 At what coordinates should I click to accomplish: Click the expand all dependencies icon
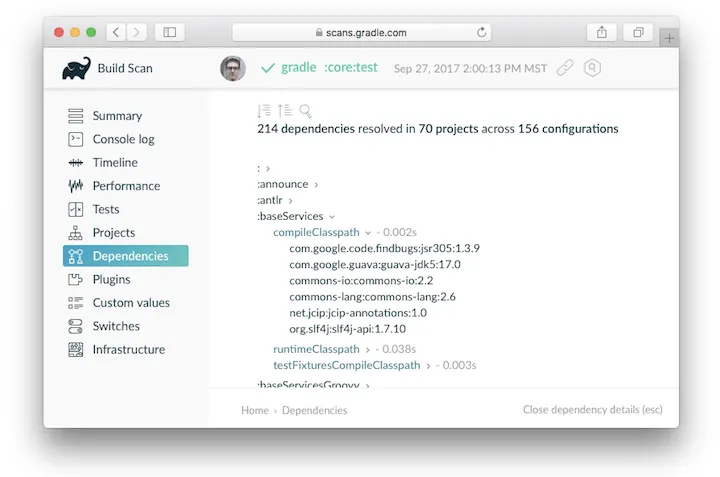(264, 111)
